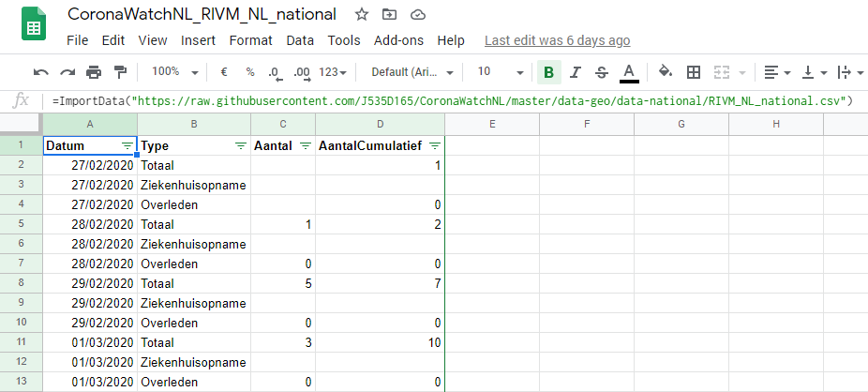Open the Tools menu
Screen dimensions: 868x392
(x=344, y=40)
